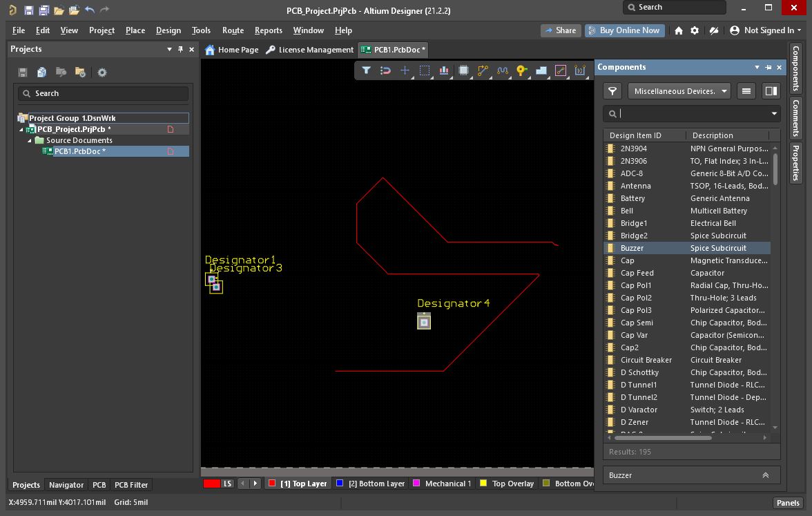Click the Projects panel search field
This screenshot has height=516, width=812.
click(x=104, y=93)
